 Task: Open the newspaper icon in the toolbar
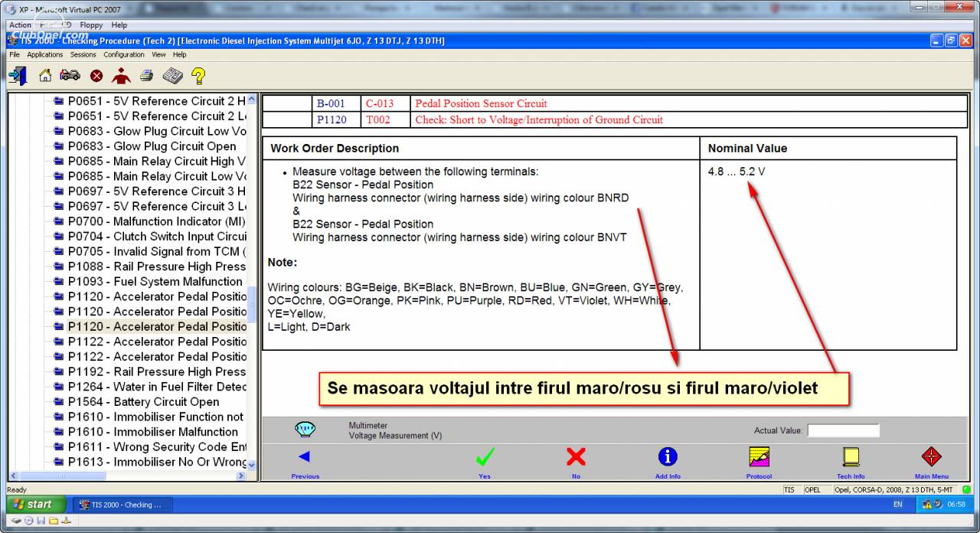(x=172, y=76)
